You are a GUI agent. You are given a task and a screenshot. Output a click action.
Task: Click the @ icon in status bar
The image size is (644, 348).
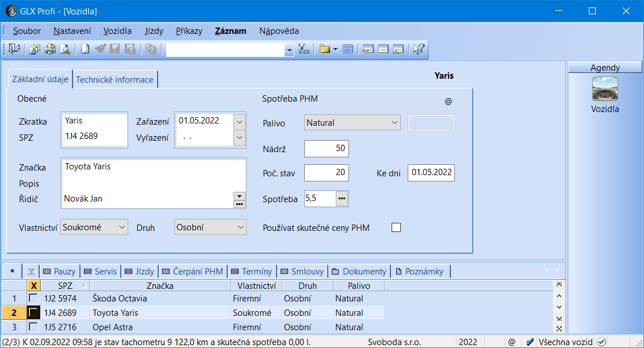512,342
